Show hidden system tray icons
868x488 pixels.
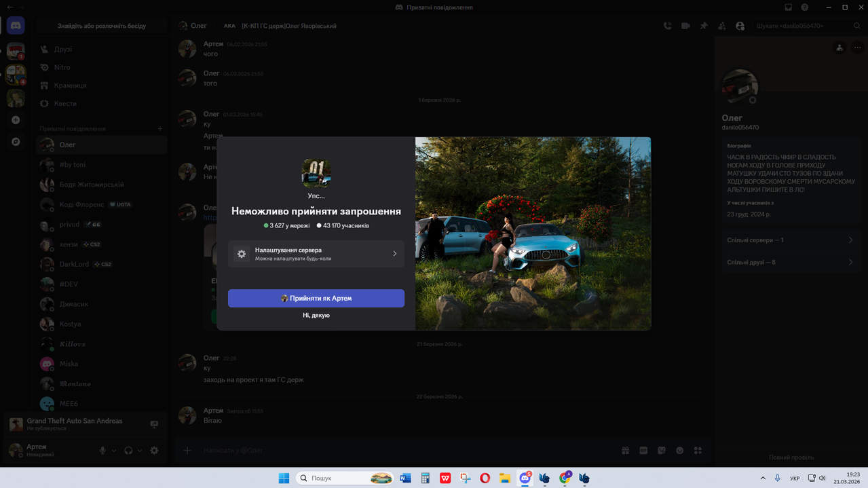763,478
